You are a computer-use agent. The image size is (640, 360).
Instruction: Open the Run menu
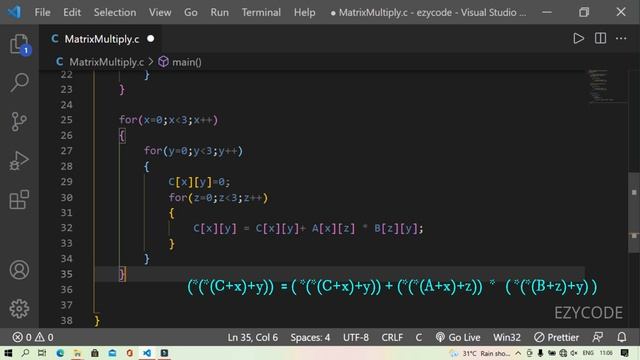tap(220, 12)
